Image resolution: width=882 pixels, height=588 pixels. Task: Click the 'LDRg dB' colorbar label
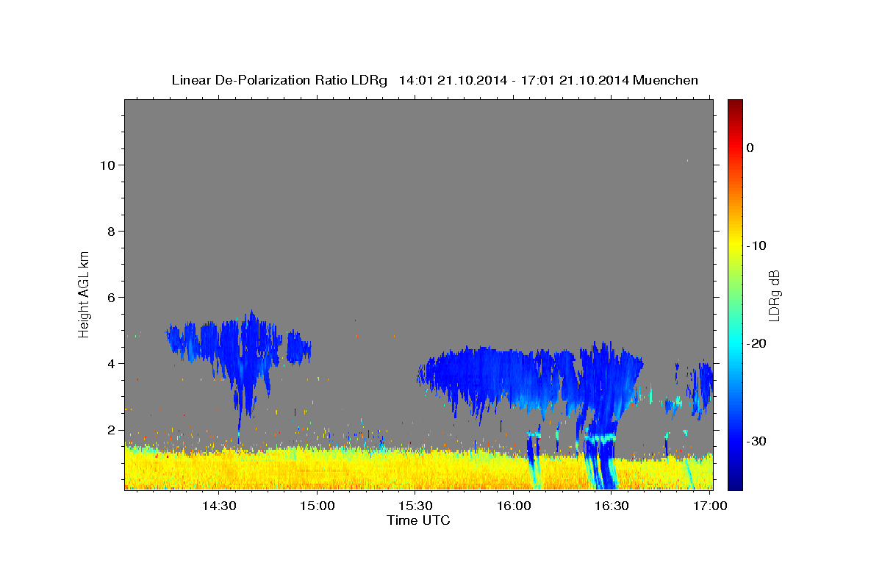(774, 295)
